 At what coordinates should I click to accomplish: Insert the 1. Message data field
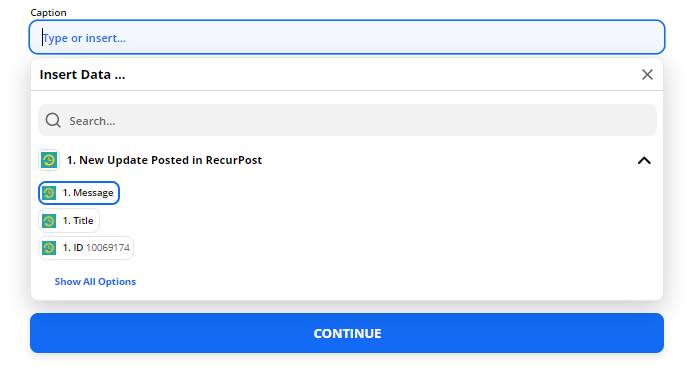tap(79, 193)
